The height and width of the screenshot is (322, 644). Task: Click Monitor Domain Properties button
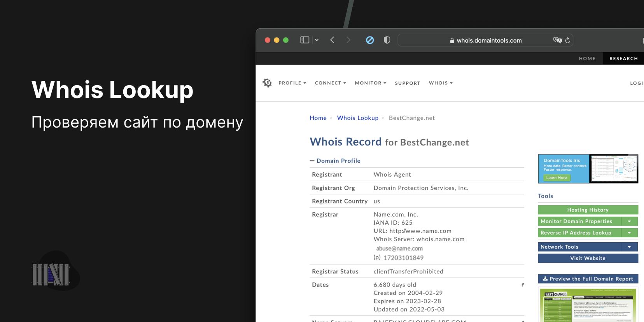pos(579,221)
